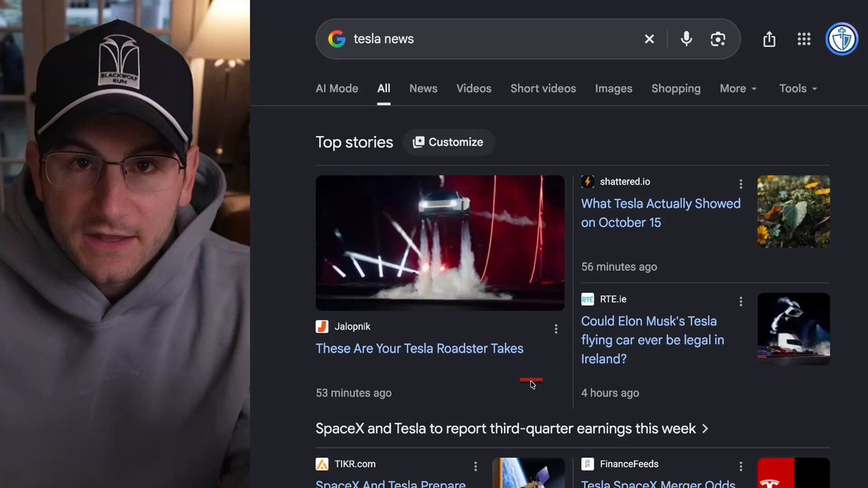Open the shattered.io story flower thumbnail
The width and height of the screenshot is (868, 488).
click(793, 211)
